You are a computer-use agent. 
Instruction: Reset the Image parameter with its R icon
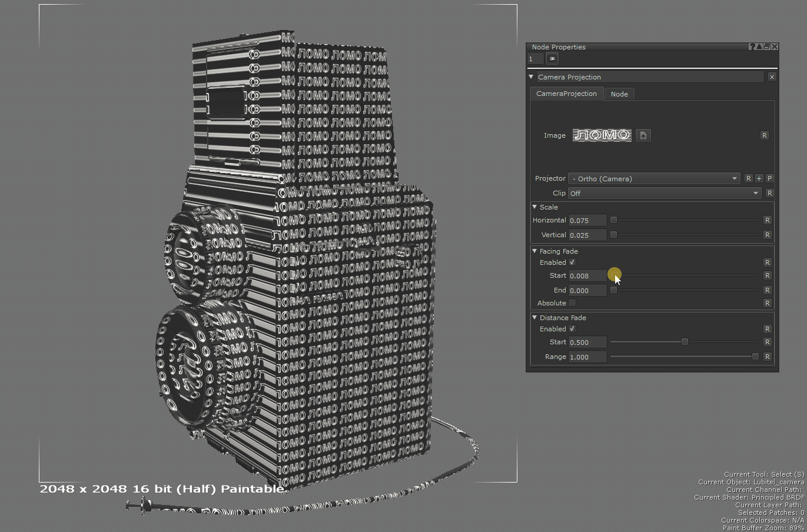(x=764, y=135)
